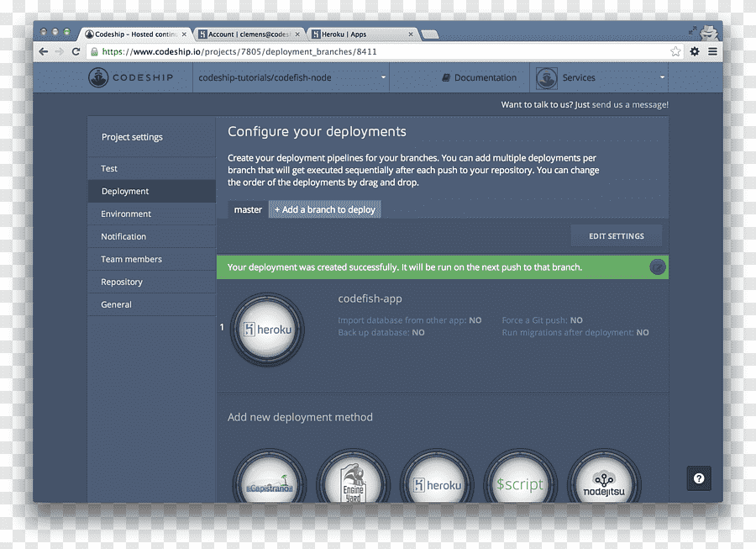
Task: Open the help question mark button
Action: click(699, 478)
